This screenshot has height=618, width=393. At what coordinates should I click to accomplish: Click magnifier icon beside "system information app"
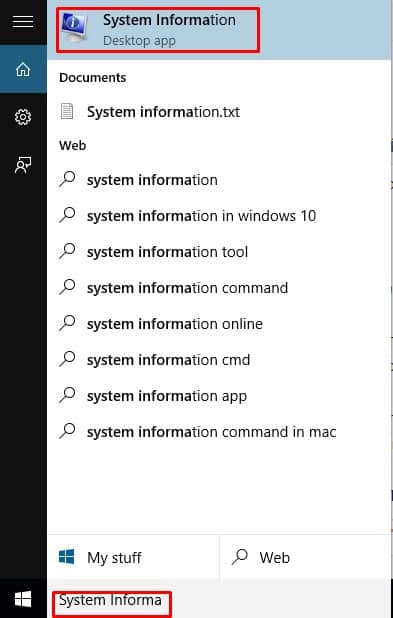point(67,395)
